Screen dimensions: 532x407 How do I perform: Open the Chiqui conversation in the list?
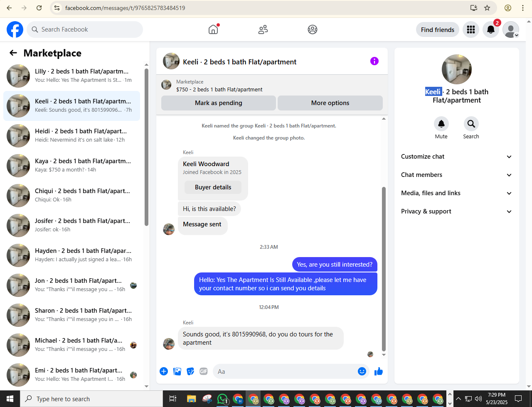pos(71,196)
